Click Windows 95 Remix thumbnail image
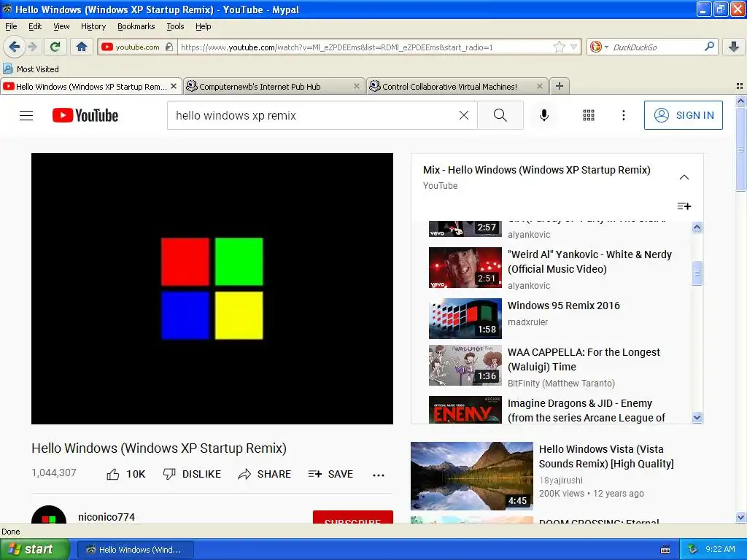 [x=465, y=319]
